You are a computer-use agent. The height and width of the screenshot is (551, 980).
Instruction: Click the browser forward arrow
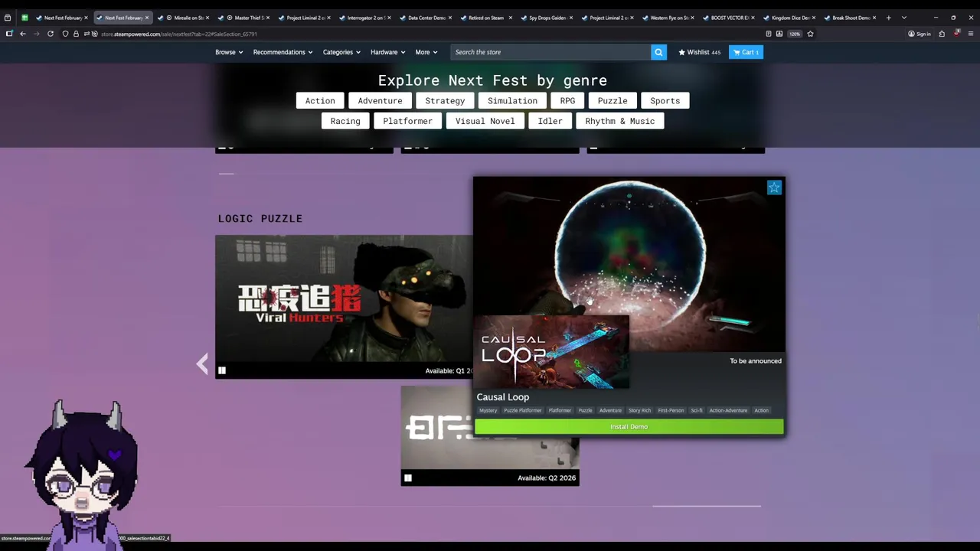(36, 34)
